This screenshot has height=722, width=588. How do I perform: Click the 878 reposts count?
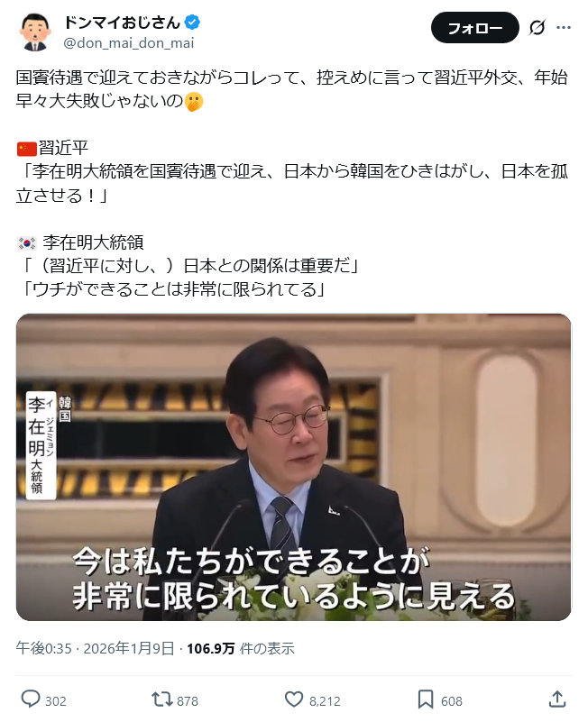pyautogui.click(x=188, y=701)
